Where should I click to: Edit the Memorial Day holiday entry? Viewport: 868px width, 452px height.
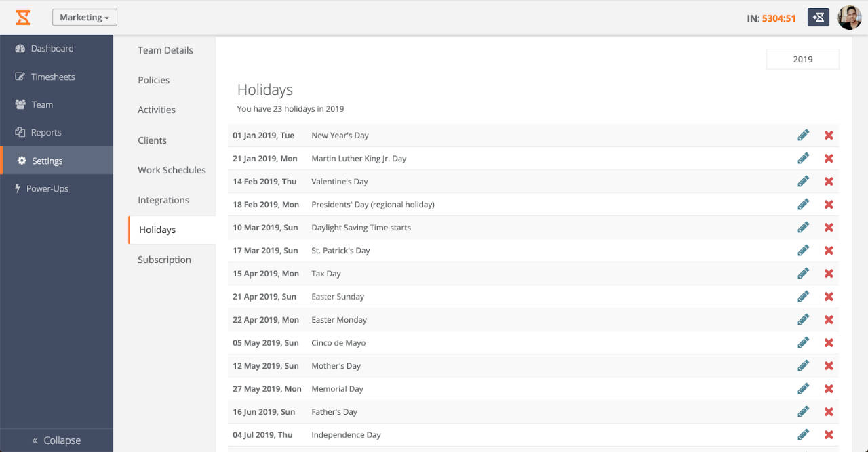(803, 388)
